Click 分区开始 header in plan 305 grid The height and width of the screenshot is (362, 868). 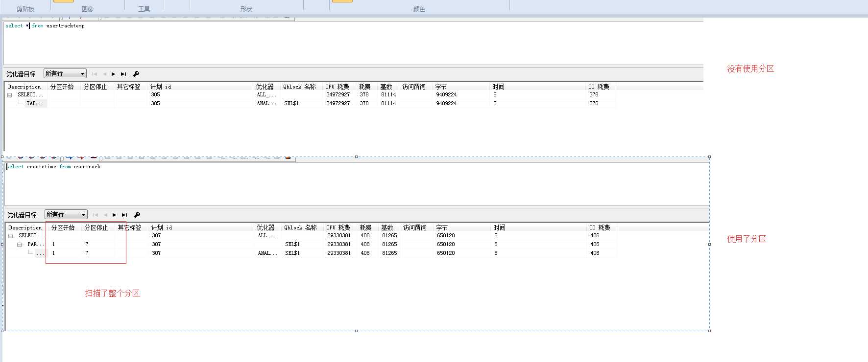[62, 87]
